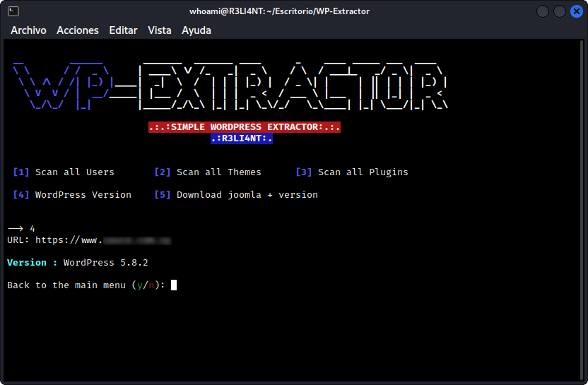Click the window title whoami@R3LI4NT

pos(279,11)
